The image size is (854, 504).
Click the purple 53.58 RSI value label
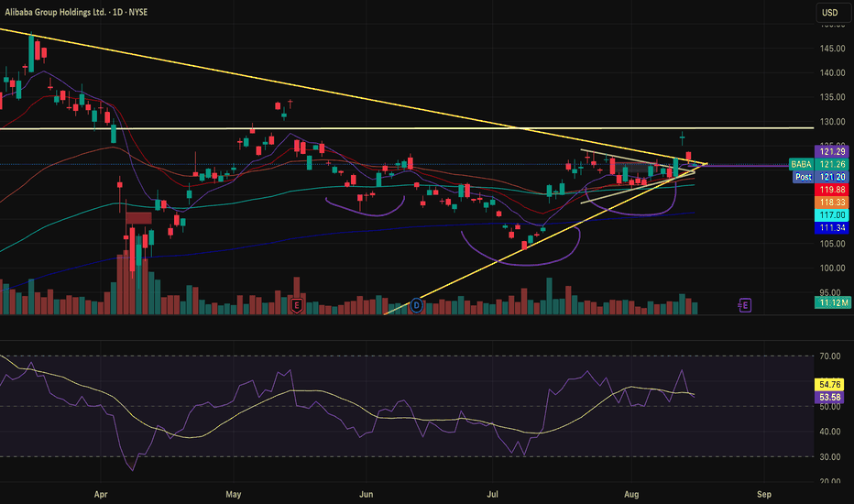click(x=829, y=397)
